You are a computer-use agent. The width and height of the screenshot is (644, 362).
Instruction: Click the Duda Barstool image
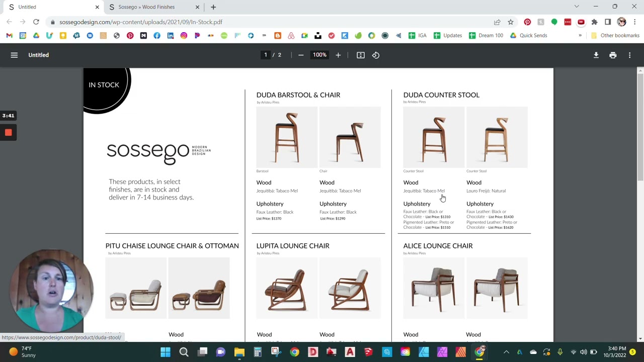click(287, 137)
